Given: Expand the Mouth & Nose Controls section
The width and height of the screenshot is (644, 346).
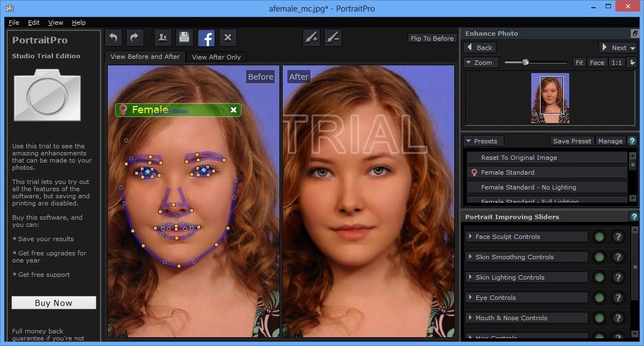Looking at the screenshot, I should pyautogui.click(x=511, y=318).
